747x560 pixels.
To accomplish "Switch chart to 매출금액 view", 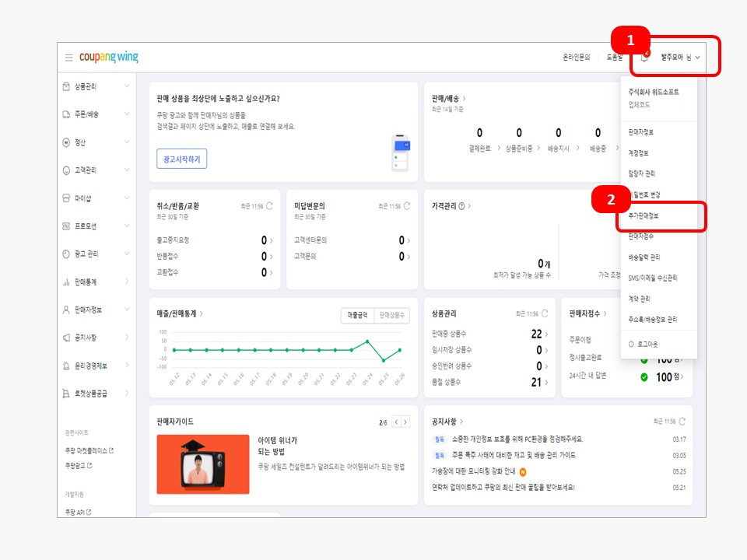I will tap(357, 315).
